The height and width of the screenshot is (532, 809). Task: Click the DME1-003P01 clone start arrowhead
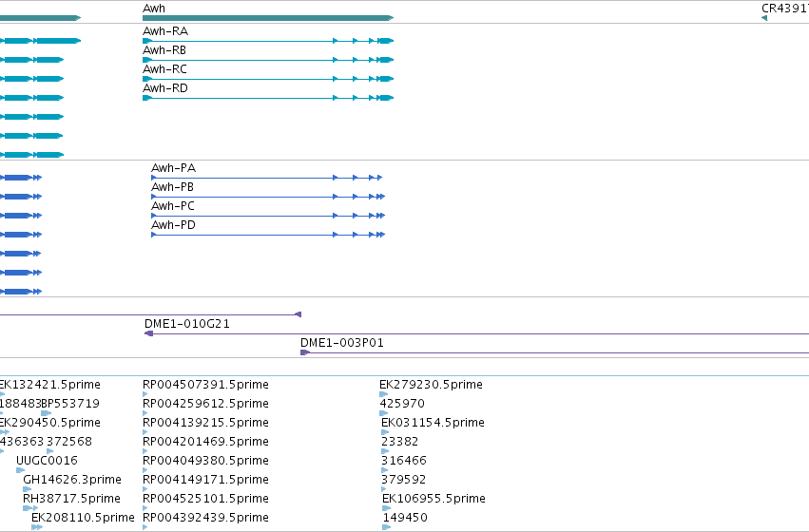click(305, 353)
